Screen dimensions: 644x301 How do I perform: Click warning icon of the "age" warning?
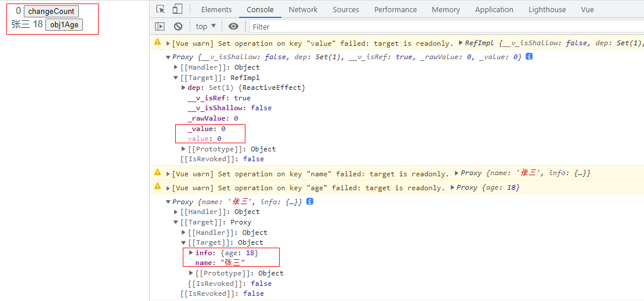(x=157, y=187)
